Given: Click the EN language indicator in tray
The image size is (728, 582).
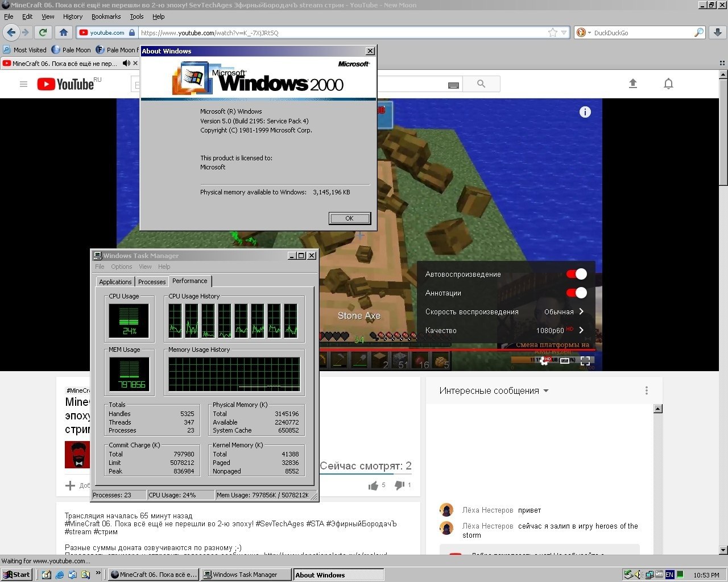Looking at the screenshot, I should click(669, 575).
